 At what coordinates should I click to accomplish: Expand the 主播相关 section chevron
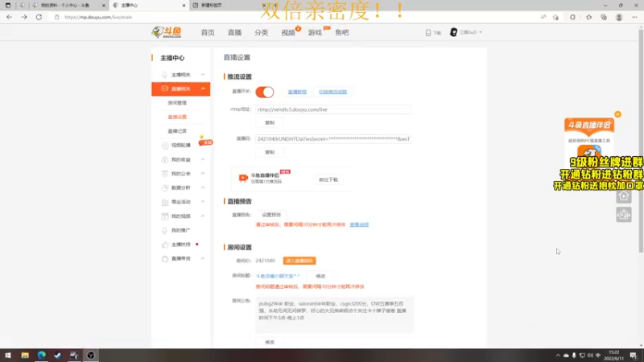click(x=203, y=75)
